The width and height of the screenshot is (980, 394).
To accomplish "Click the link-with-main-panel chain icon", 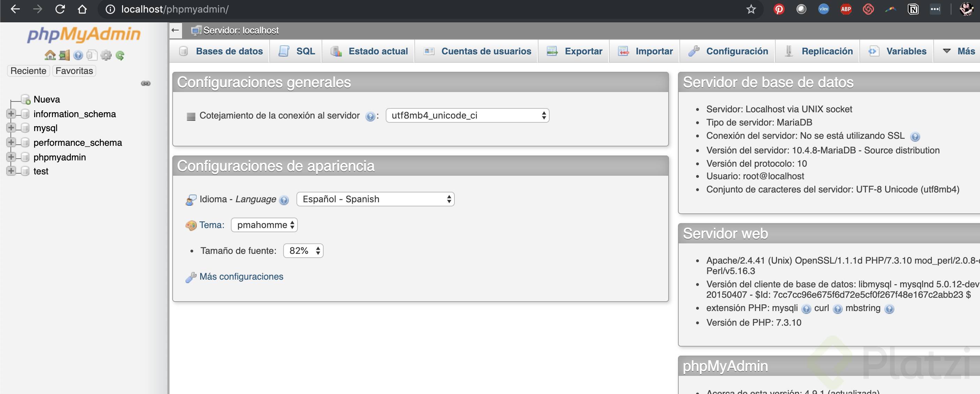I will click(146, 83).
